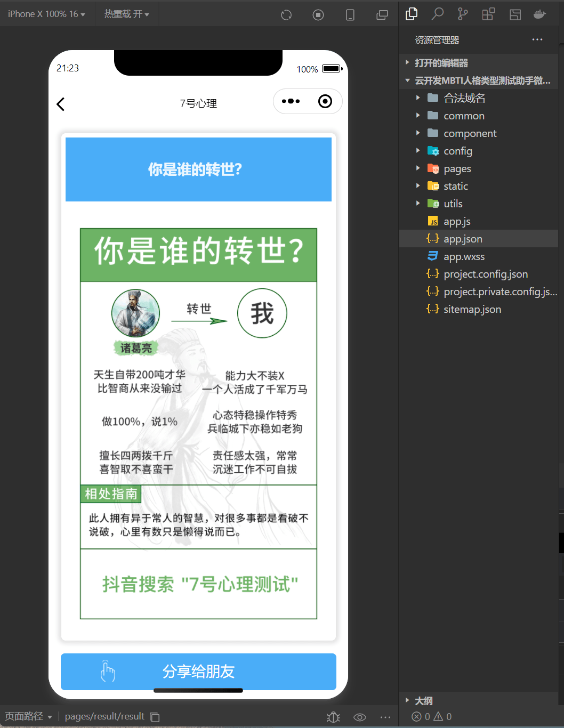Image resolution: width=564 pixels, height=728 pixels.
Task: Expand the component folder
Action: point(479,133)
